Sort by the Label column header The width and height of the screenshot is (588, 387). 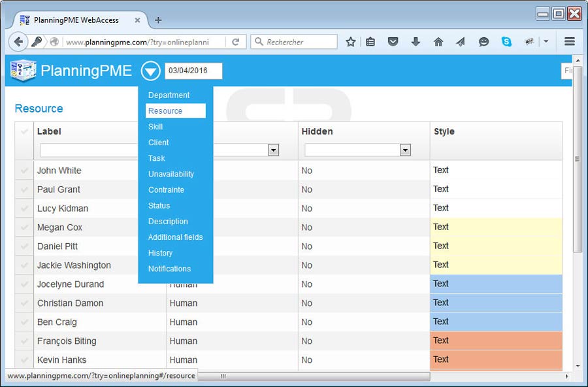(x=49, y=131)
